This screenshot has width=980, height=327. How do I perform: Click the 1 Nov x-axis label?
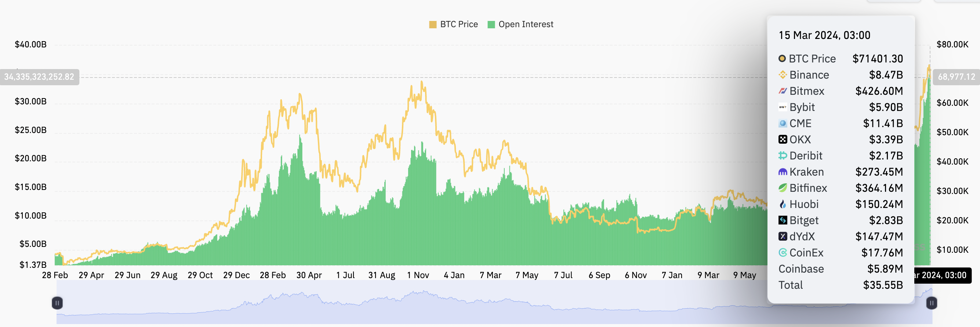(x=418, y=275)
